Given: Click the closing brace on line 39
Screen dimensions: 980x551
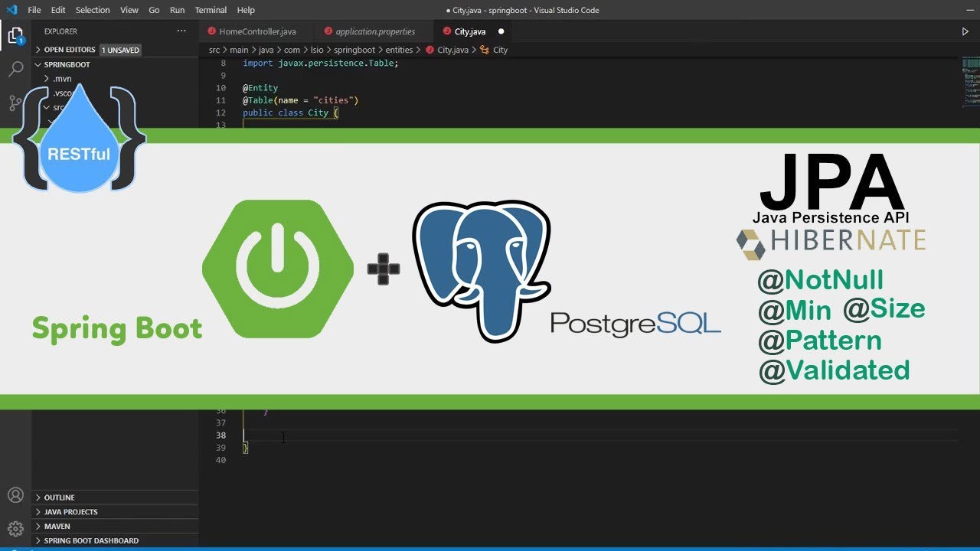Looking at the screenshot, I should click(x=246, y=448).
